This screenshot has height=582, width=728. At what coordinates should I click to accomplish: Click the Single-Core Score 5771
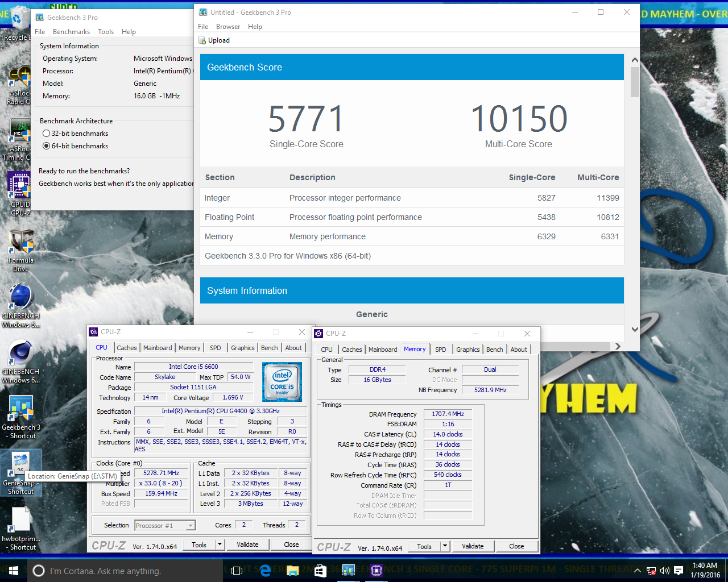pyautogui.click(x=306, y=119)
